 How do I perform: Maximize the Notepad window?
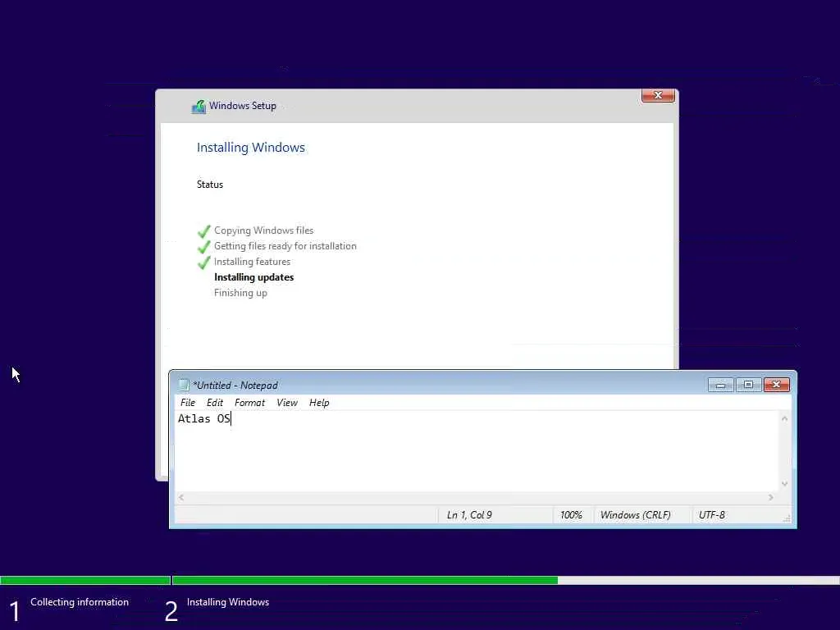click(748, 385)
